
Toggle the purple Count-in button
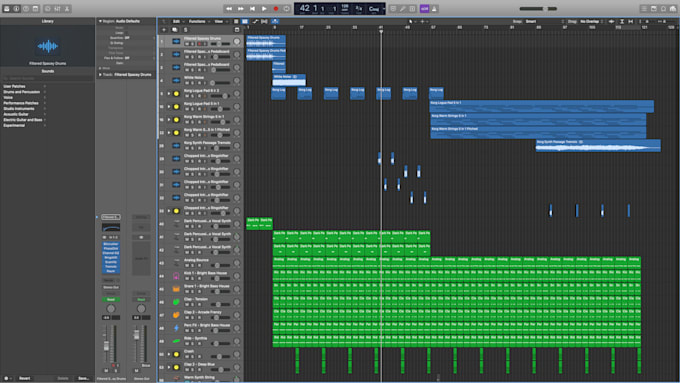pyautogui.click(x=425, y=9)
